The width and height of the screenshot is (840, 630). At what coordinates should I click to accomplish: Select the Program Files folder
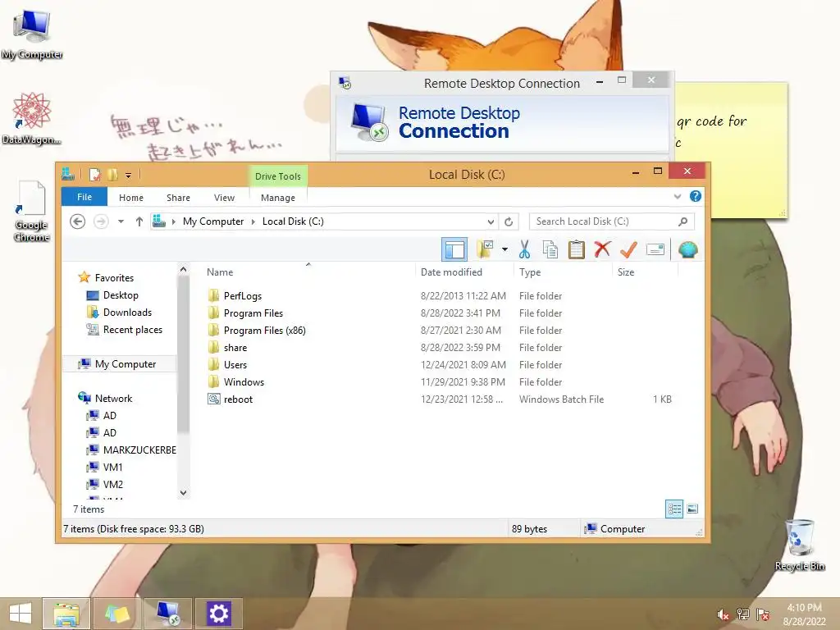click(x=253, y=313)
